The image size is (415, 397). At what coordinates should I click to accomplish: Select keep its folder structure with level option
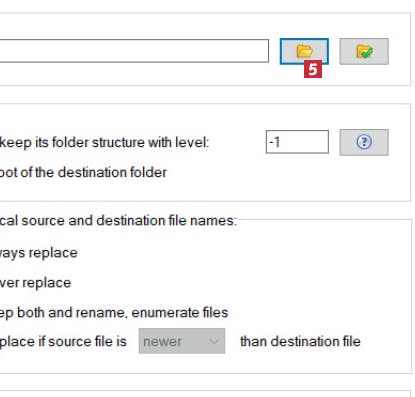click(104, 143)
